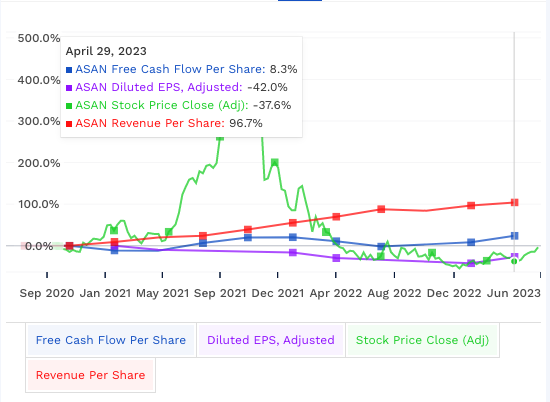The image size is (550, 402).
Task: Click the Aug 2022 x-axis label
Action: coord(394,293)
